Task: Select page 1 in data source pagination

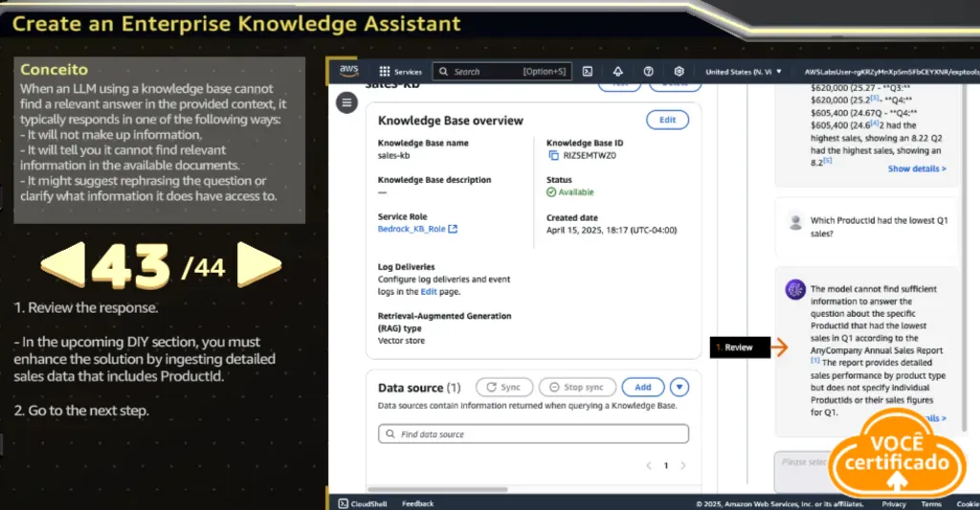Action: click(x=666, y=465)
